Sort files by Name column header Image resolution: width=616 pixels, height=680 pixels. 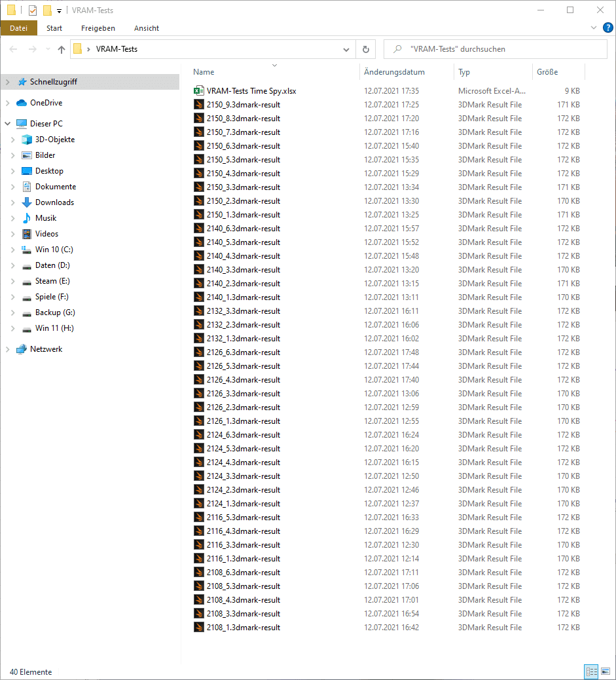275,72
